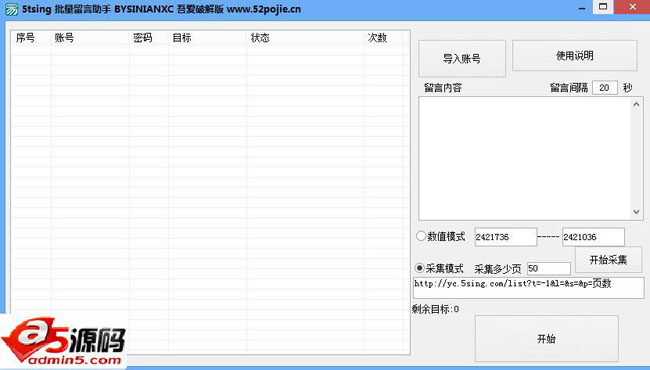Click the 留言间隔 seconds input field
650x370 pixels.
[x=605, y=88]
